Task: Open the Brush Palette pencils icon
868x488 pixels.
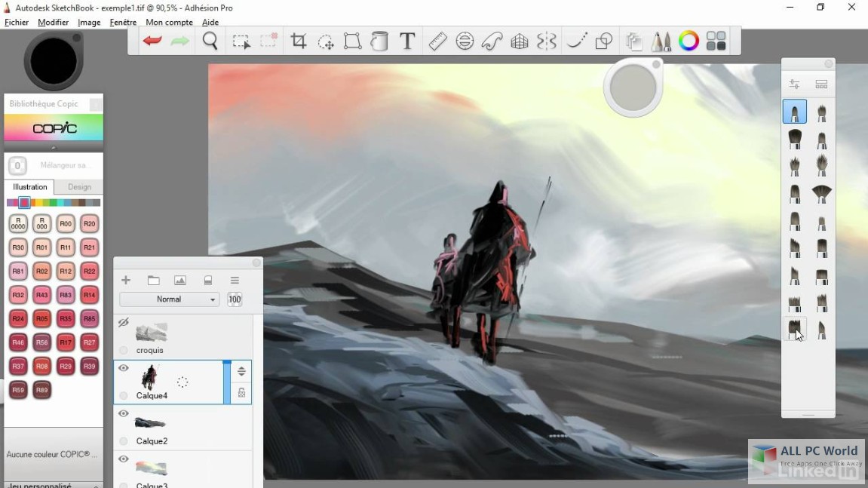Action: [661, 41]
